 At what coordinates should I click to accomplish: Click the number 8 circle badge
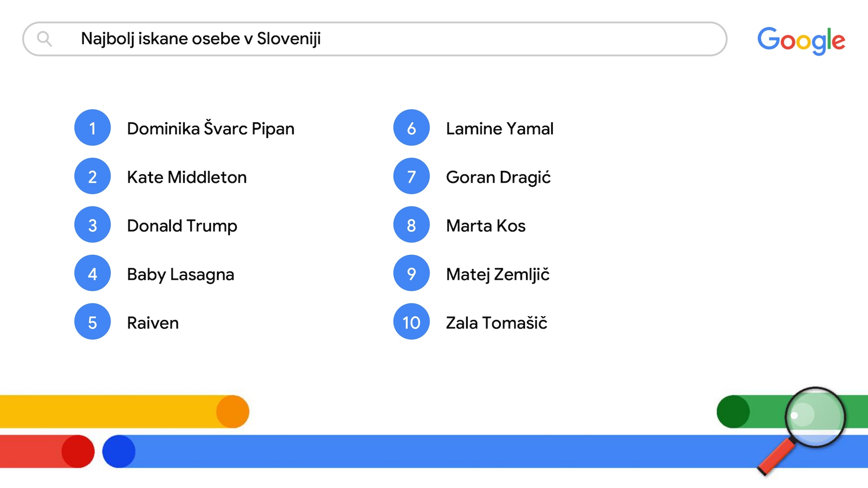pos(411,225)
